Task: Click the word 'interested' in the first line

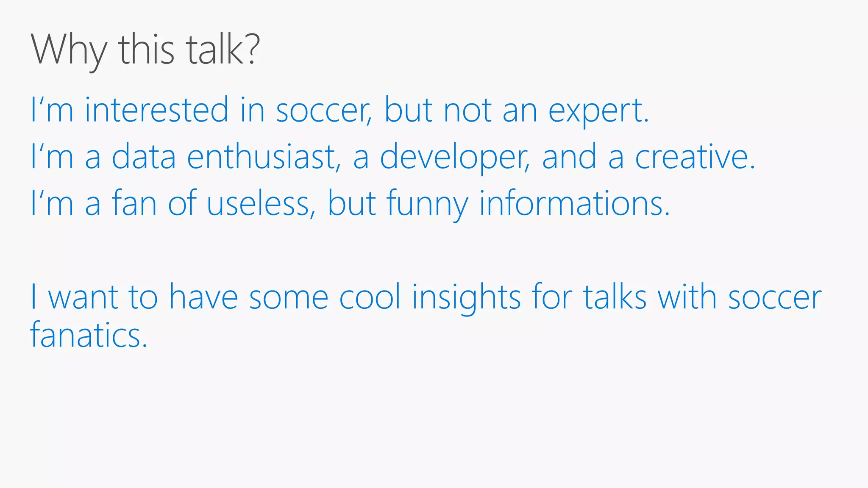Action: pyautogui.click(x=157, y=109)
